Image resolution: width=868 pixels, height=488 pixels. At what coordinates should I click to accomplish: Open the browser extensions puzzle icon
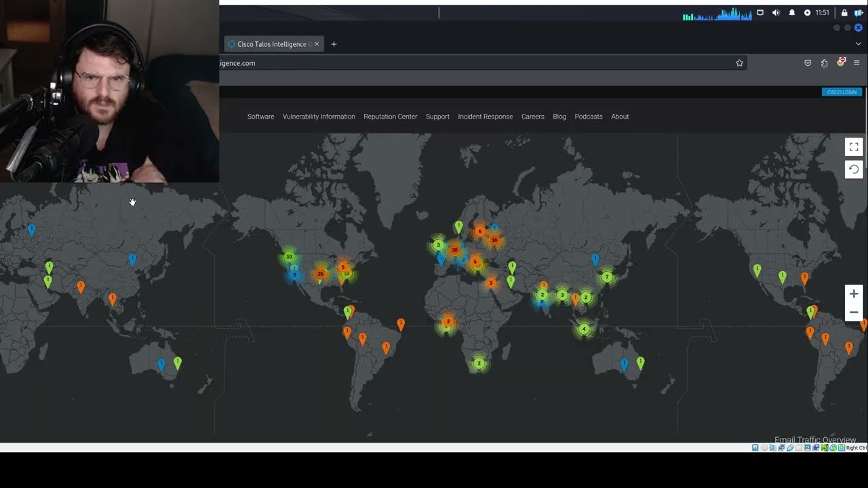coord(824,63)
